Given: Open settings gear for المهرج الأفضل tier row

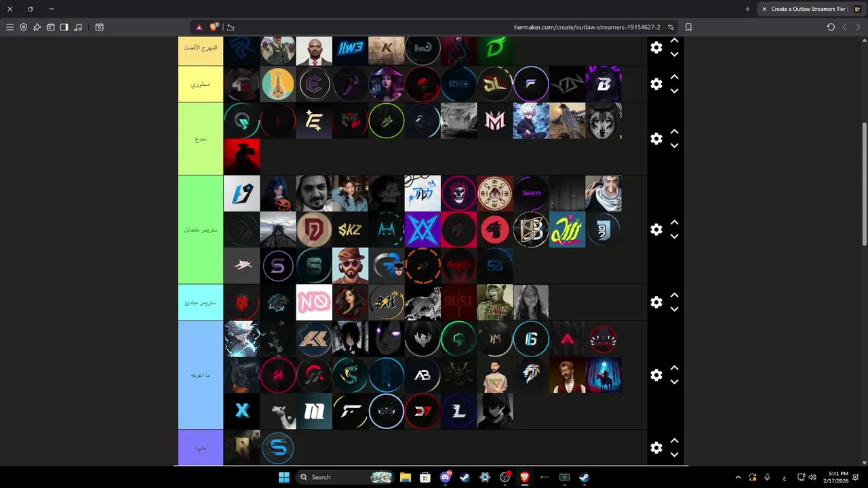Looking at the screenshot, I should [656, 47].
